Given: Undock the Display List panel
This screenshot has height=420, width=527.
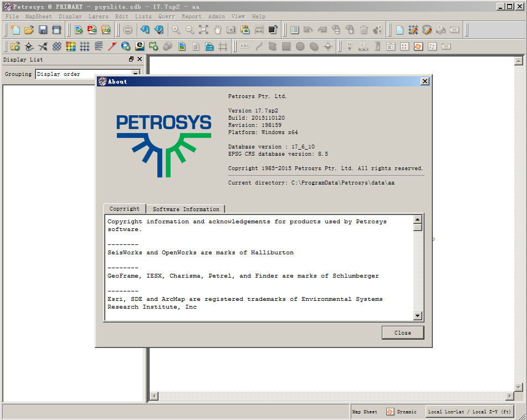Looking at the screenshot, I should tap(131, 59).
